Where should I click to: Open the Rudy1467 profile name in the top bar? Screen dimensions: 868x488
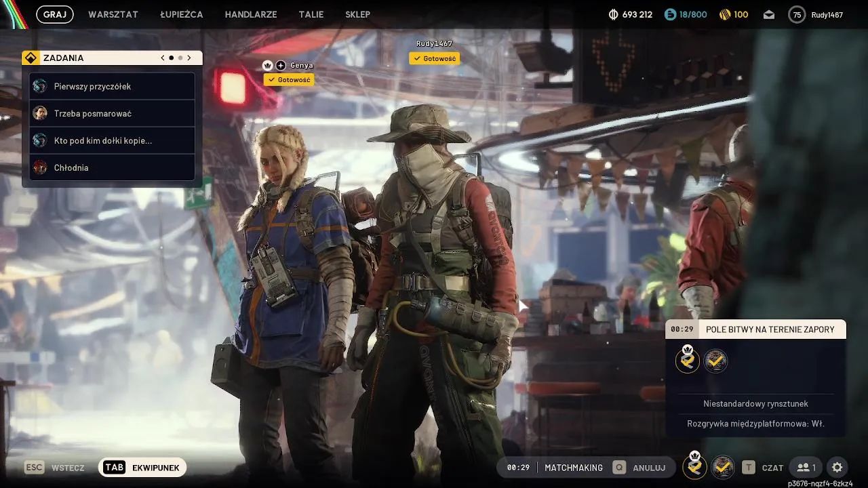coord(827,14)
